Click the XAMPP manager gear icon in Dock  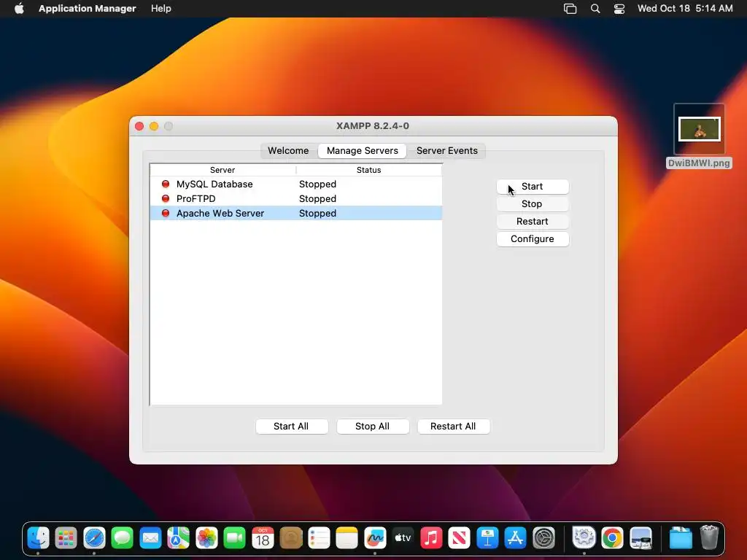(x=584, y=538)
